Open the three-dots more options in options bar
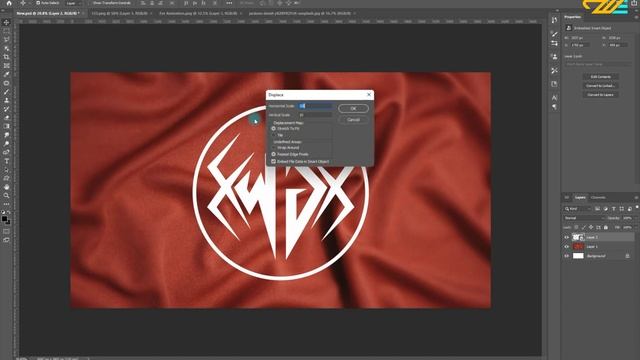The image size is (640, 360). point(229,3)
